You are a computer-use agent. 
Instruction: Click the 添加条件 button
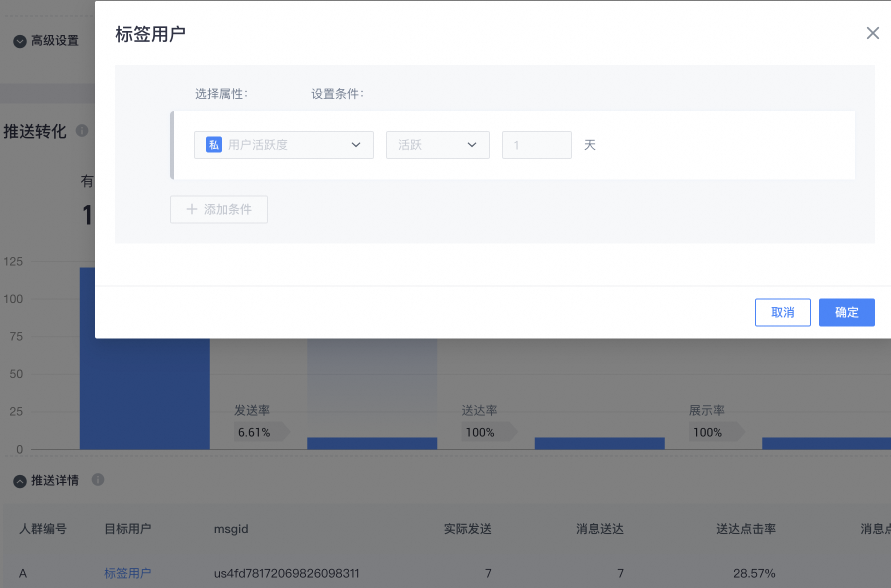click(x=218, y=209)
